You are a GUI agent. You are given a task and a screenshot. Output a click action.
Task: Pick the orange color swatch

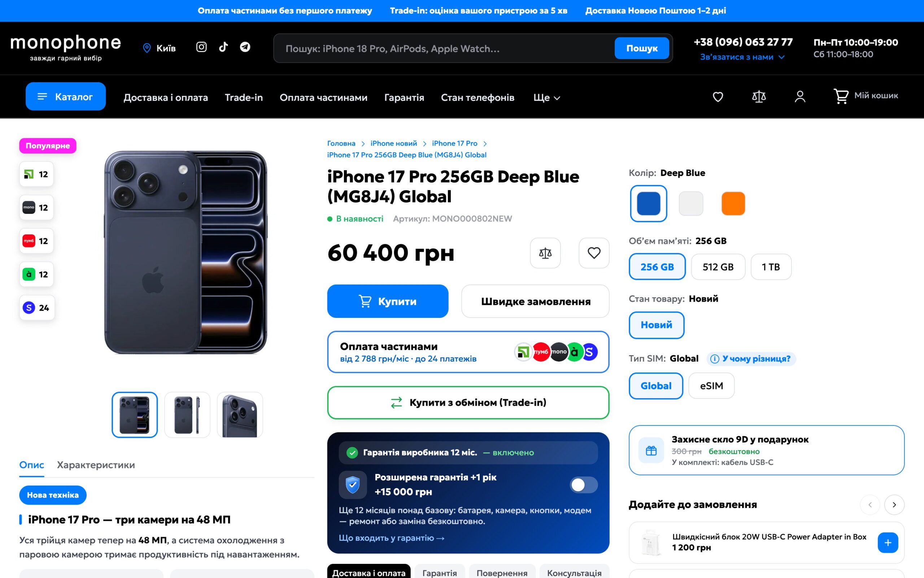tap(733, 203)
